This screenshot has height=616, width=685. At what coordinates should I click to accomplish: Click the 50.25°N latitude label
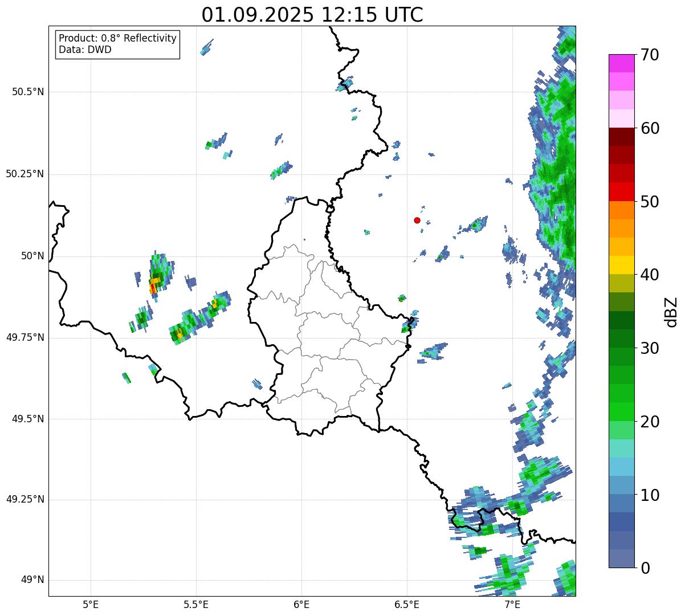pyautogui.click(x=25, y=174)
